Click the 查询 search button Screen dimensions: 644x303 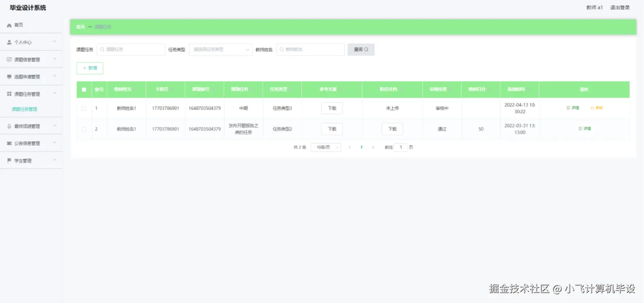click(x=361, y=49)
